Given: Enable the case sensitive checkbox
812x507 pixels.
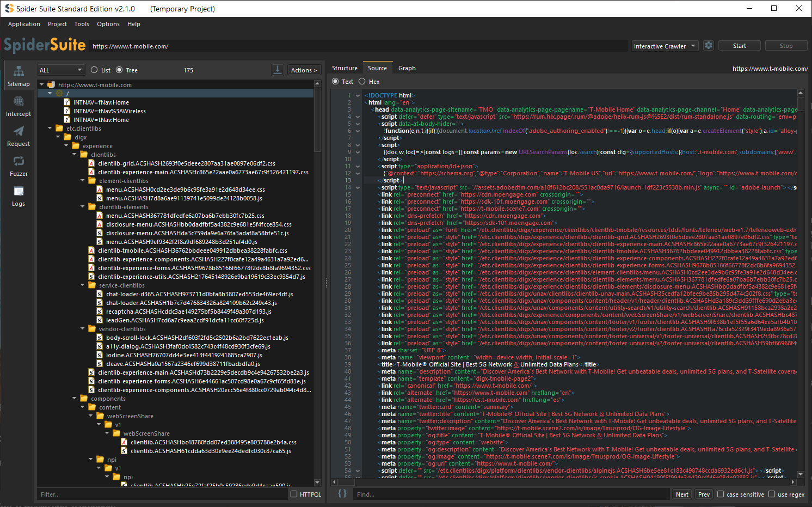Looking at the screenshot, I should point(721,494).
